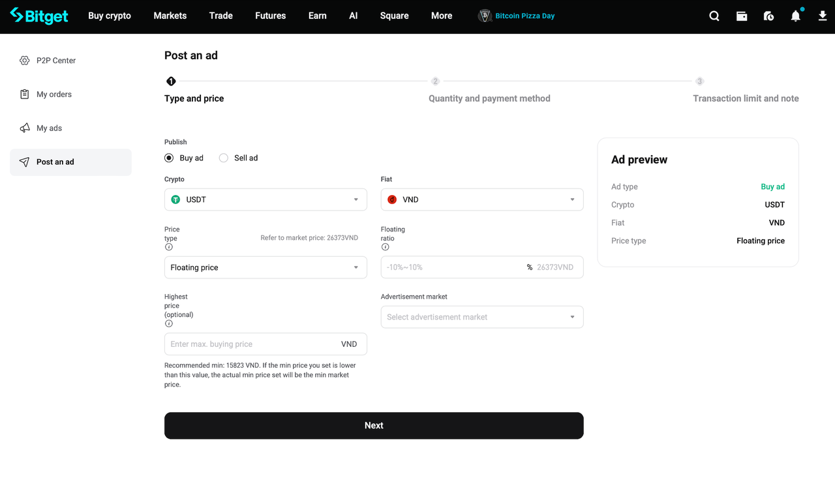Click Quantity and payment method step label

click(x=489, y=98)
